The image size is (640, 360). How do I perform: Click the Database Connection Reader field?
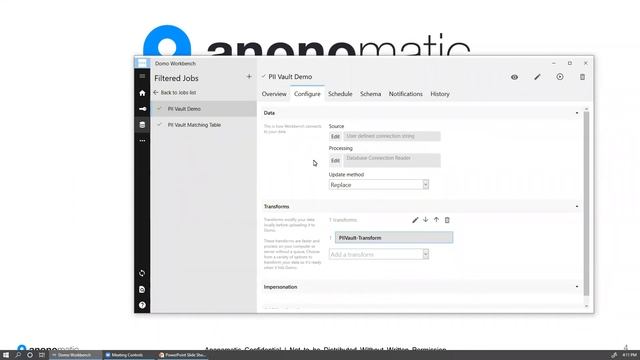tap(392, 160)
